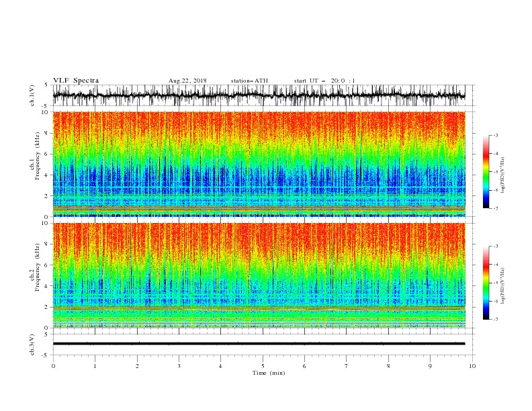Image resolution: width=532 pixels, height=411 pixels.
Task: Click the ch.2 spectrogram color bar
Action: click(486, 283)
